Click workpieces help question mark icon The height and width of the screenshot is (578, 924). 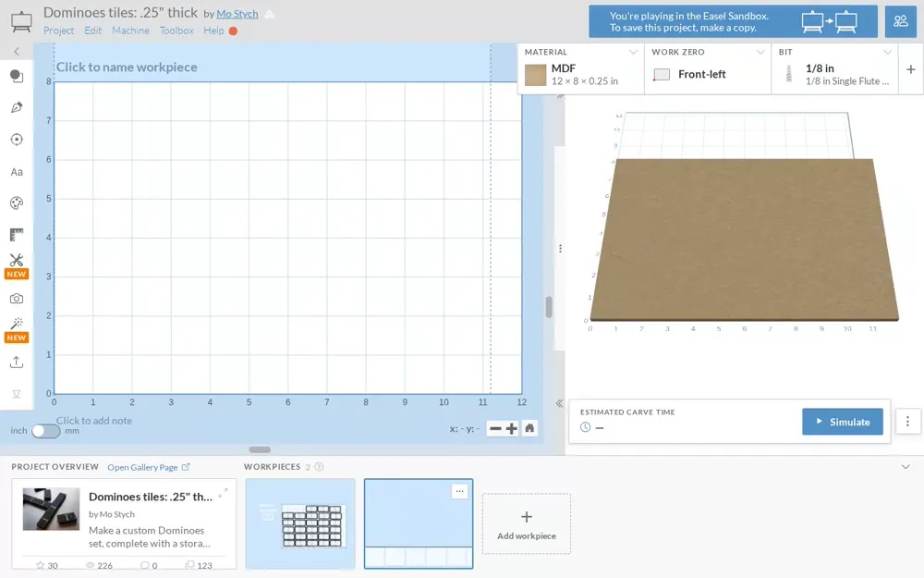(x=319, y=467)
